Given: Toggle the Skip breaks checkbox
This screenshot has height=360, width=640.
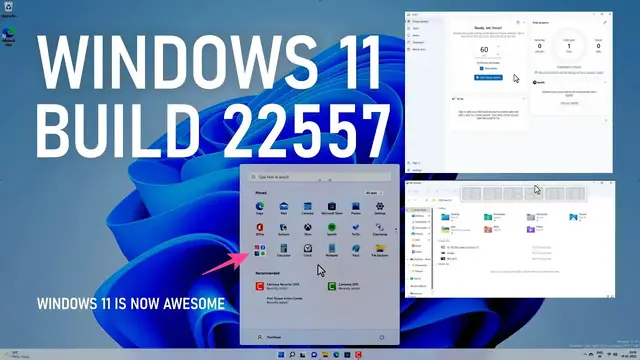Looking at the screenshot, I should 482,69.
